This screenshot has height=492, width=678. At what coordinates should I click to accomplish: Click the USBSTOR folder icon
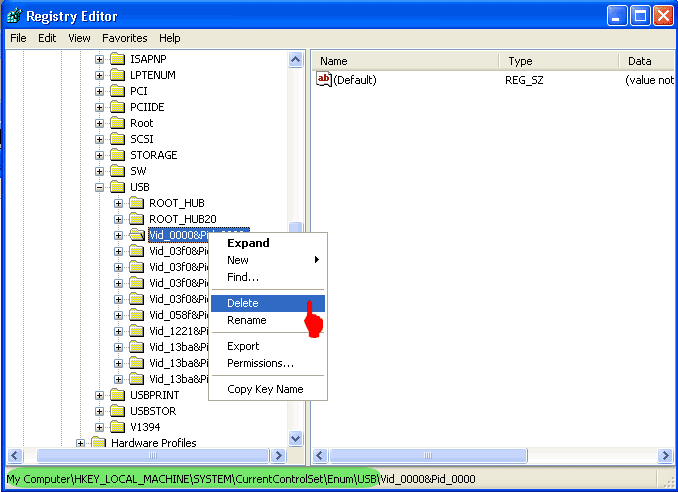pos(117,411)
